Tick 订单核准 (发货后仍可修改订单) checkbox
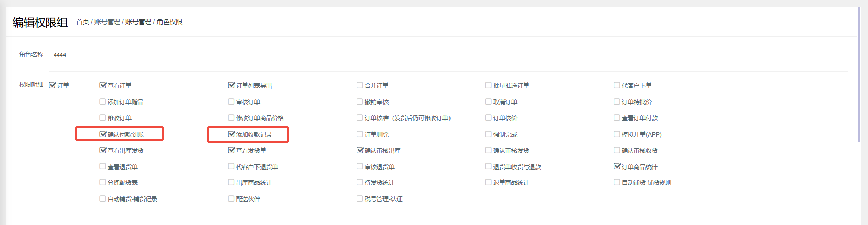The height and width of the screenshot is (225, 868). click(x=360, y=118)
